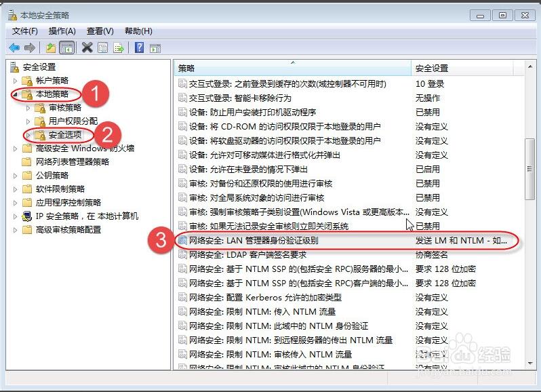Open Help with blue question mark icon
The image size is (541, 392).
(x=139, y=47)
